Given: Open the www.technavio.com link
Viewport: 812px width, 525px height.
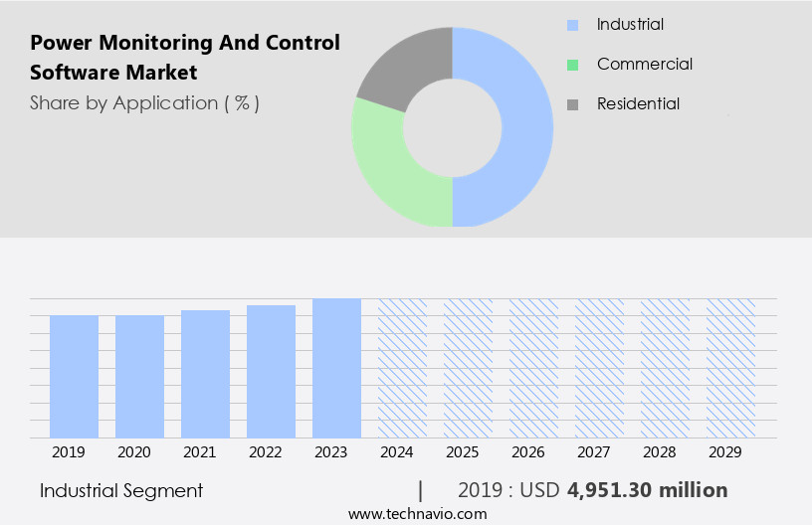Looking at the screenshot, I should [x=417, y=513].
